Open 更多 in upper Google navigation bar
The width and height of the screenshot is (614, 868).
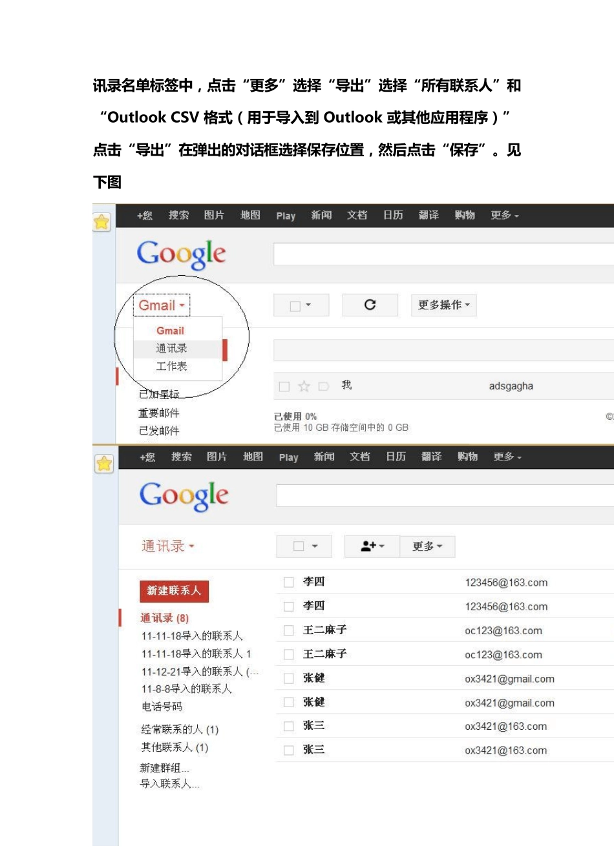(505, 216)
